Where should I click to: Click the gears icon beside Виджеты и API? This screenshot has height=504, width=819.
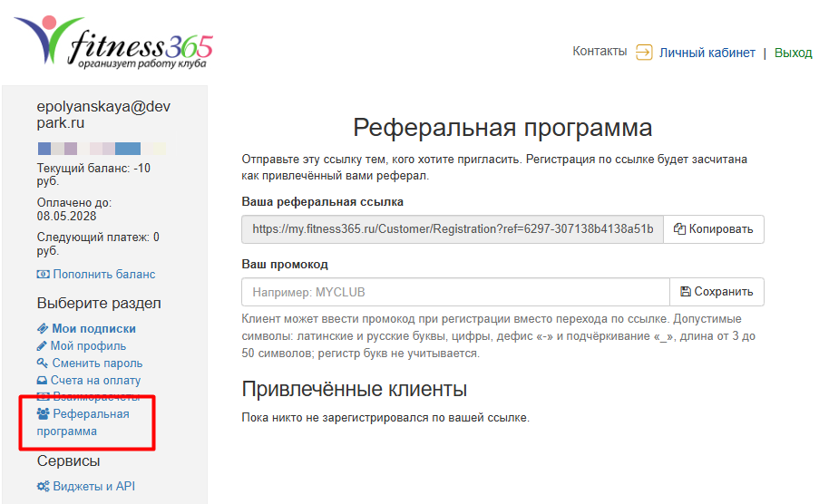pos(44,486)
